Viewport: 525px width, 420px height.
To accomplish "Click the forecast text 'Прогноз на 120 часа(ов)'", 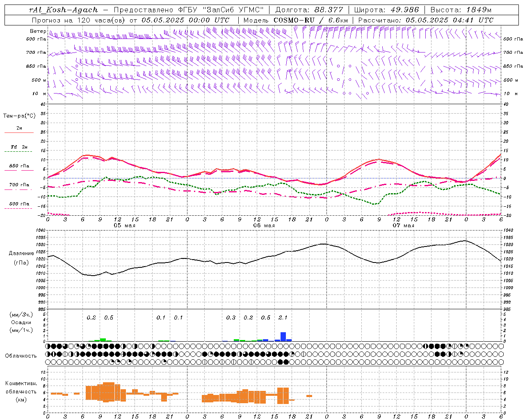I will click(79, 20).
